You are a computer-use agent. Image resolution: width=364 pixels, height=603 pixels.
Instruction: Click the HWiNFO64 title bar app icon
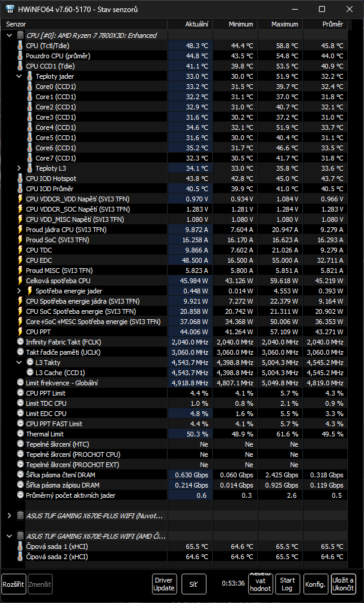(x=10, y=9)
